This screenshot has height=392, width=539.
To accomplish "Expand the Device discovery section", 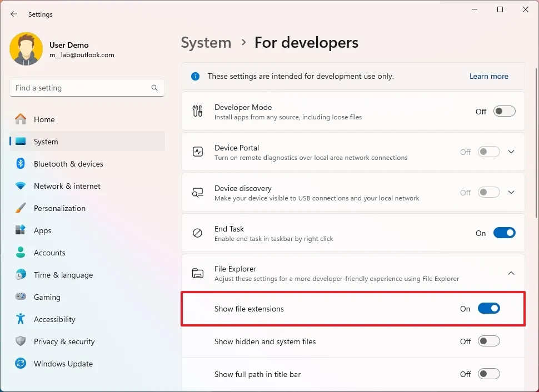I will 511,192.
